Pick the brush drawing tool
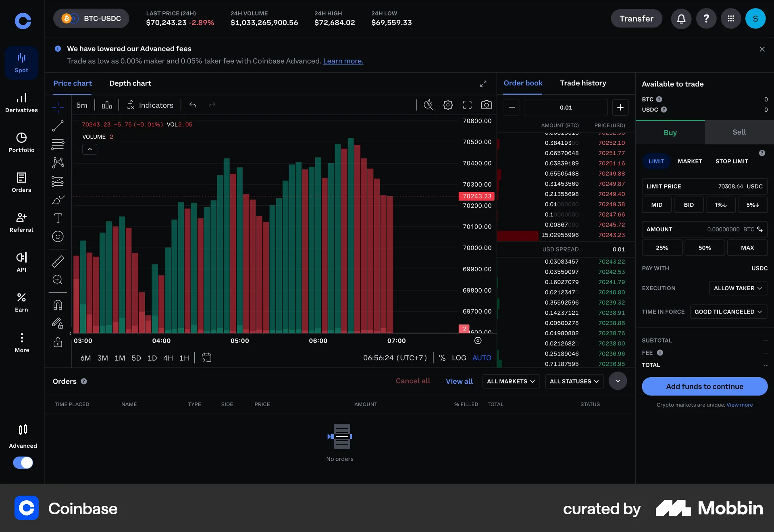The height and width of the screenshot is (532, 774). click(x=58, y=200)
